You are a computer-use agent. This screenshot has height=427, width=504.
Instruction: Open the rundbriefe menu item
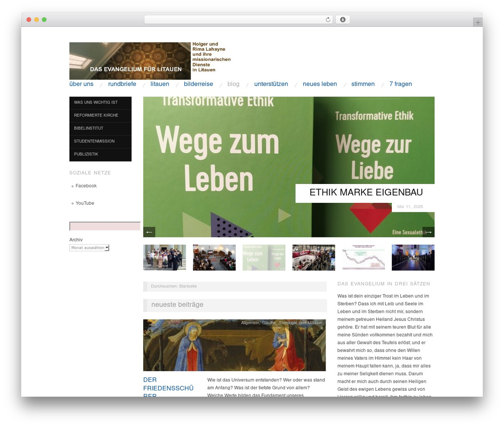(122, 84)
